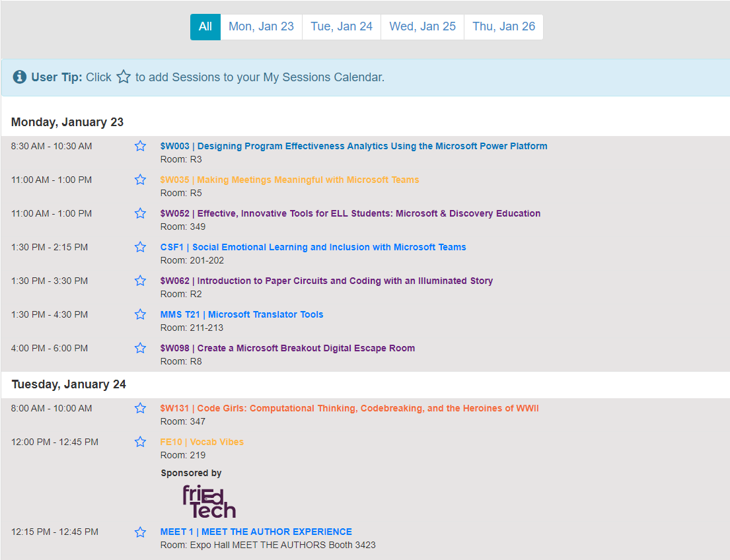730x560 pixels.
Task: Click the info icon in User Tip
Action: tap(20, 77)
